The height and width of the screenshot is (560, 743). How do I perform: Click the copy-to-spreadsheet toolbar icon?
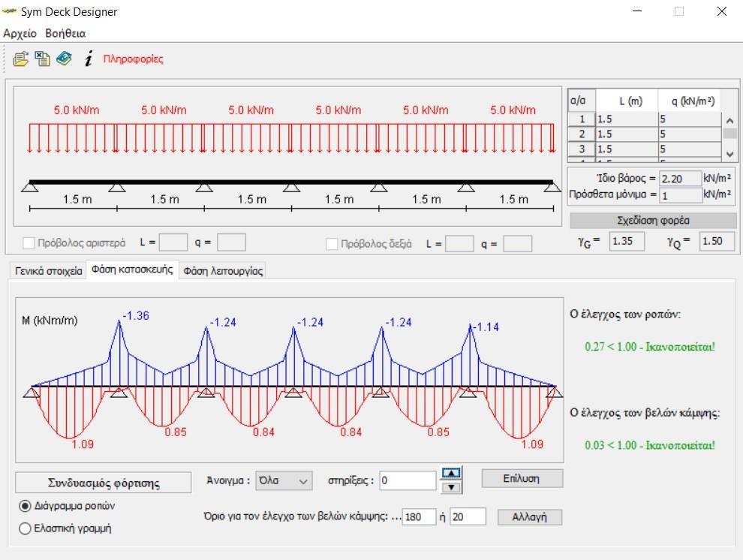[x=42, y=59]
